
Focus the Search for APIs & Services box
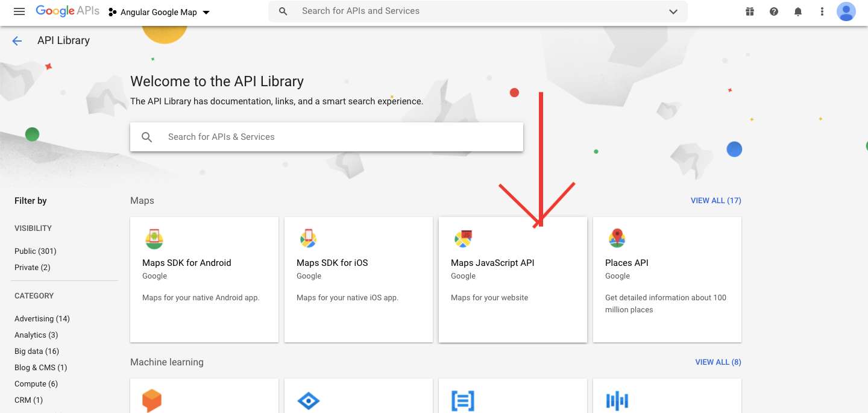click(x=327, y=137)
